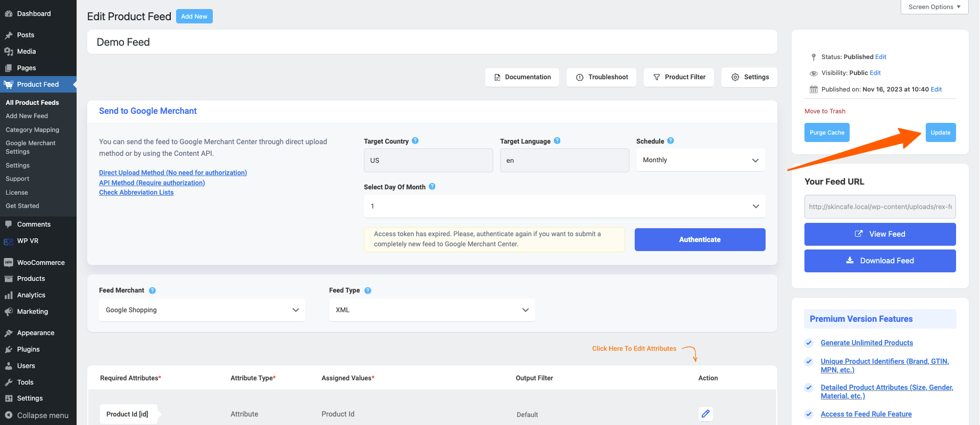Image resolution: width=980 pixels, height=425 pixels.
Task: Click Edit link next to Visibility Public
Action: [x=875, y=73]
